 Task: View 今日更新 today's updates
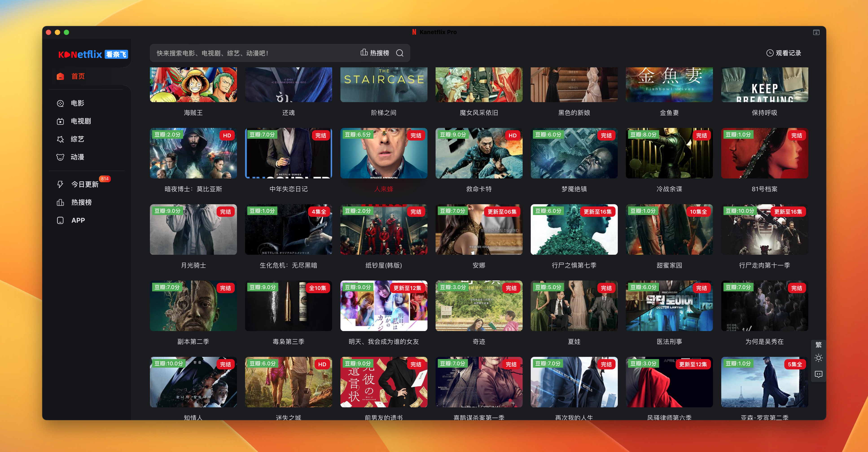[84, 184]
